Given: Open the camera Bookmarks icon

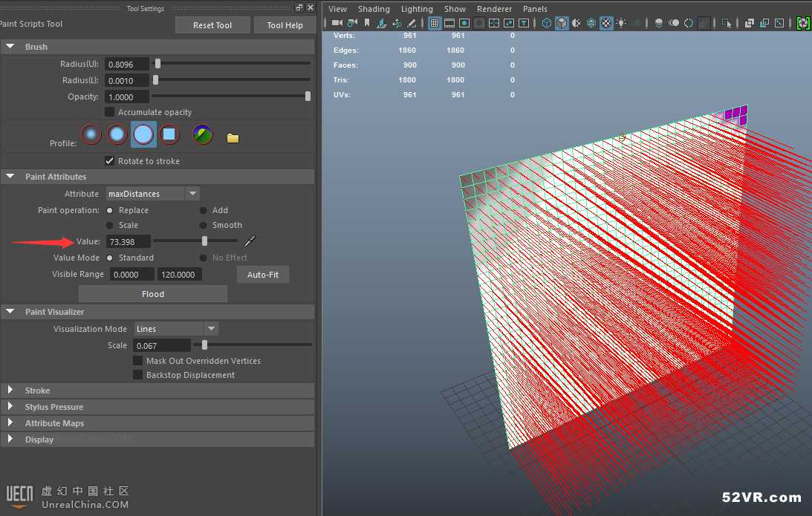Looking at the screenshot, I should (x=367, y=23).
